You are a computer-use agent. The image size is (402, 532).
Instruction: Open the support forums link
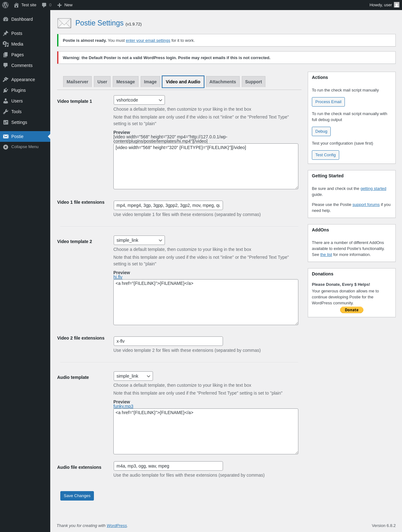point(366,205)
